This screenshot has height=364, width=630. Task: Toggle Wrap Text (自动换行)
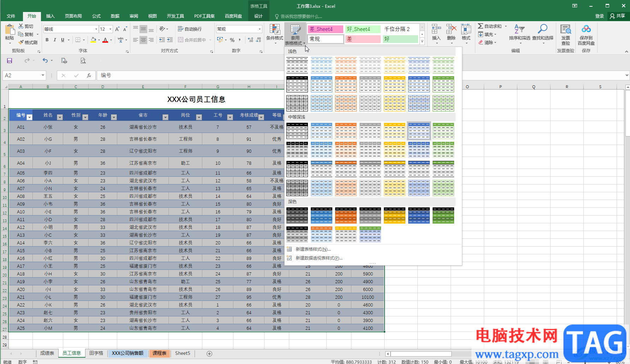click(x=190, y=29)
